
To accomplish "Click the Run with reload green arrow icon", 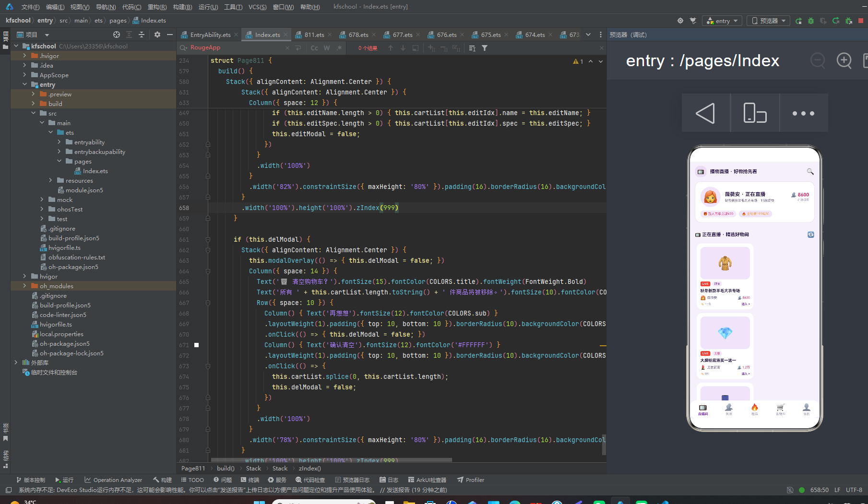I will 798,21.
